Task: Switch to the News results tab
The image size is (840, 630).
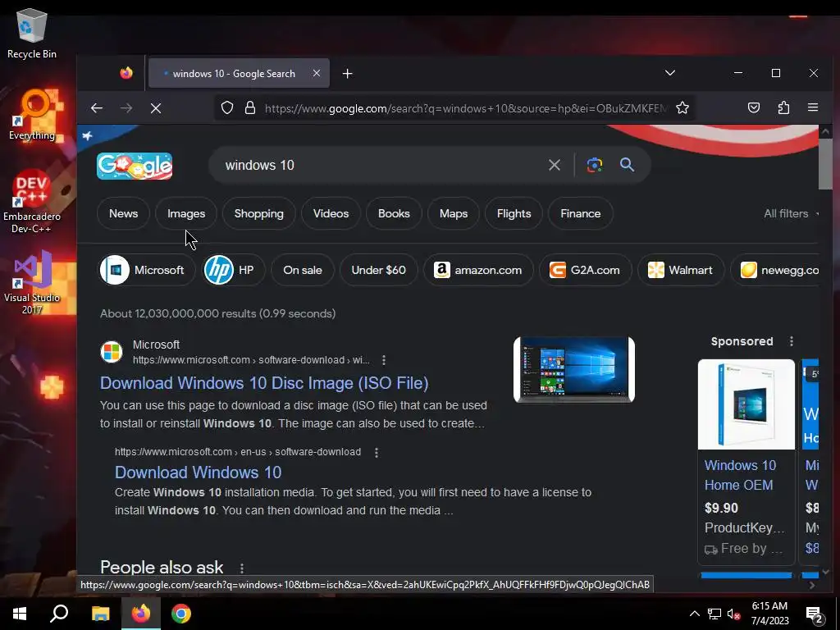Action: 123,213
